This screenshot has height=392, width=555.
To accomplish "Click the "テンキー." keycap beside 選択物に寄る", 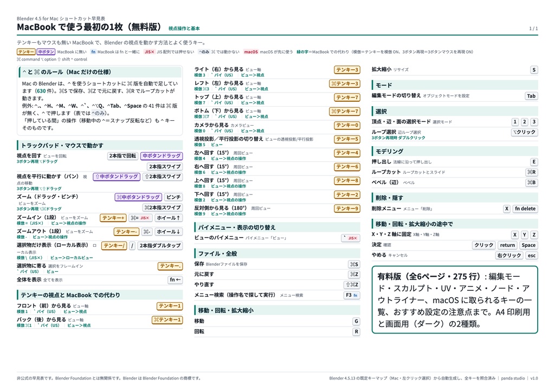I will [x=170, y=266].
